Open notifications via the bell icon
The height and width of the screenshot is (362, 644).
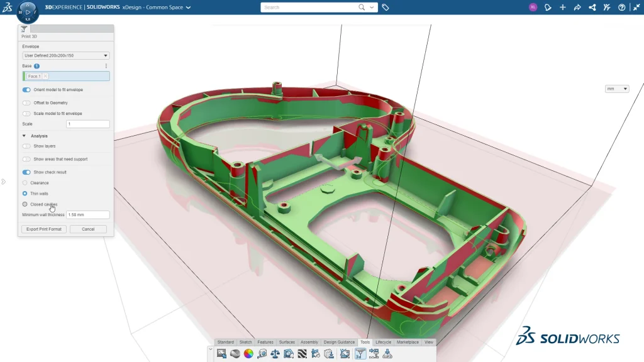click(548, 7)
